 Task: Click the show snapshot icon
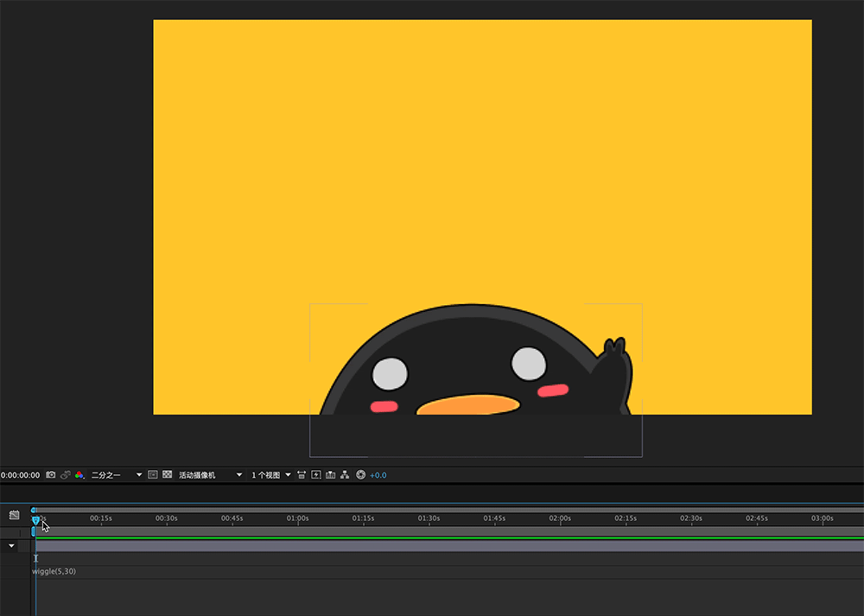pyautogui.click(x=66, y=474)
